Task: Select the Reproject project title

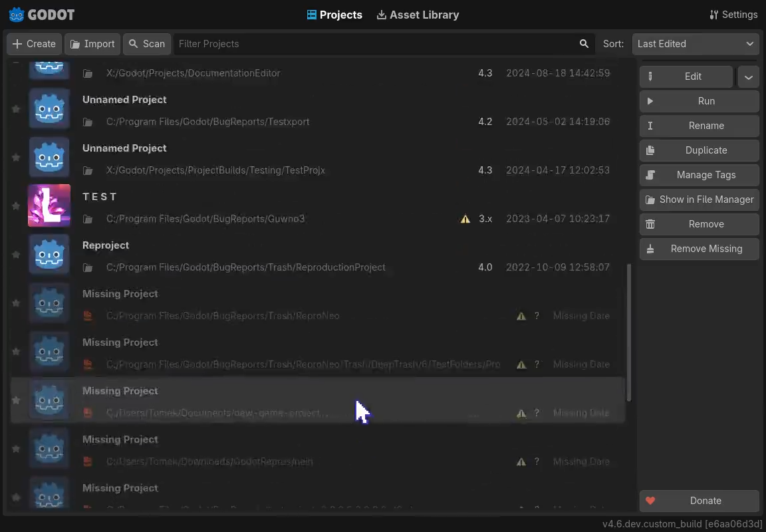Action: [106, 245]
